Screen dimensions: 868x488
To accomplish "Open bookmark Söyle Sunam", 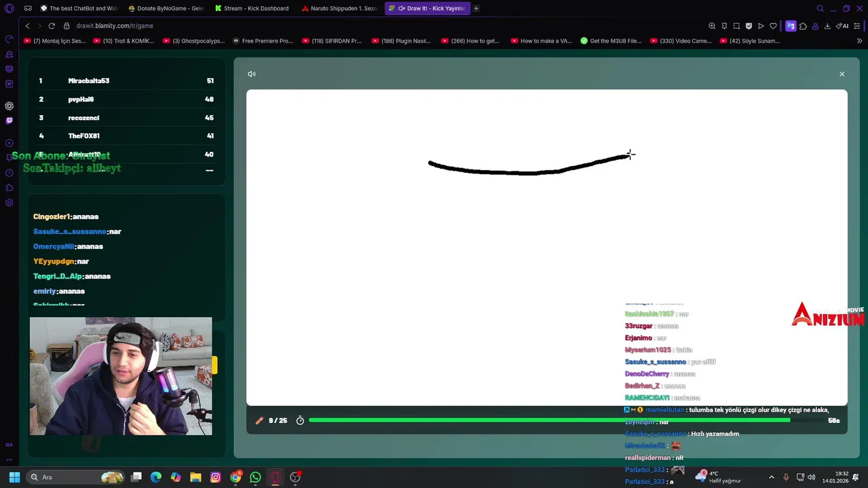I will [749, 41].
